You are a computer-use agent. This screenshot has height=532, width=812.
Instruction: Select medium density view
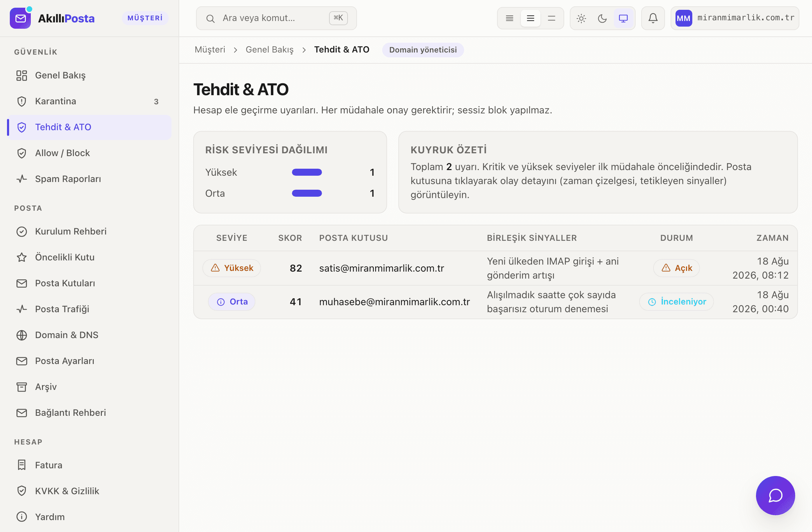click(x=531, y=18)
